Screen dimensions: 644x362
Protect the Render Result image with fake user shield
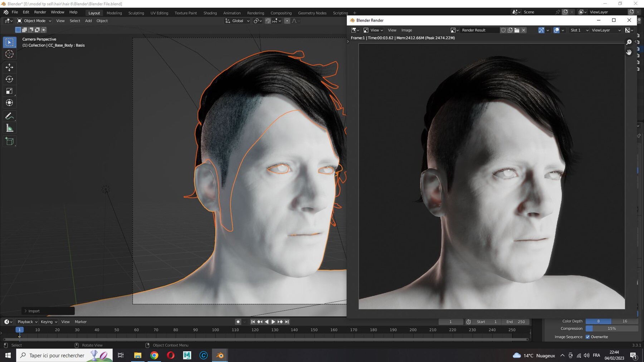point(503,30)
